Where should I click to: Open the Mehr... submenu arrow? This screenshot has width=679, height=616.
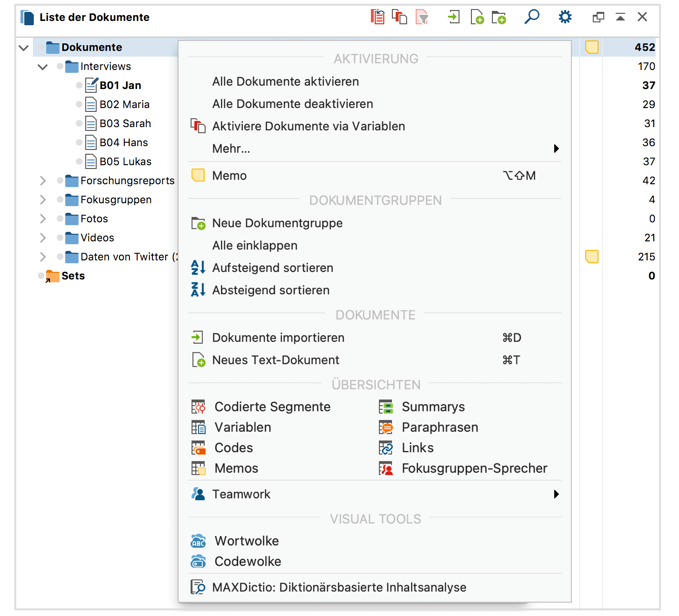556,149
